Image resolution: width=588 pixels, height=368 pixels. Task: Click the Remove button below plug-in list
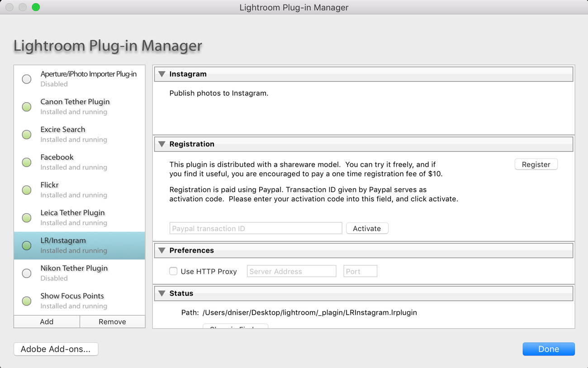click(x=112, y=321)
